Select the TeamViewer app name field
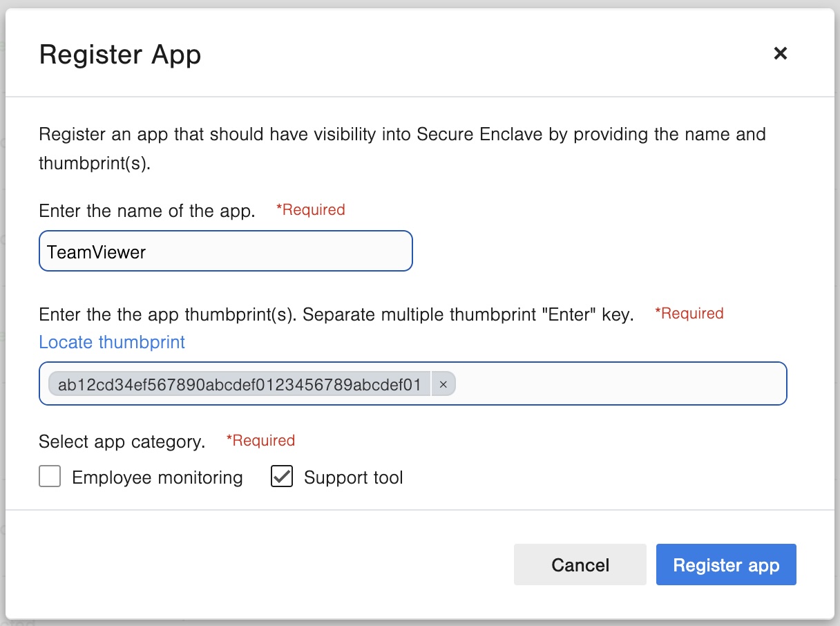The image size is (840, 626). (x=226, y=251)
